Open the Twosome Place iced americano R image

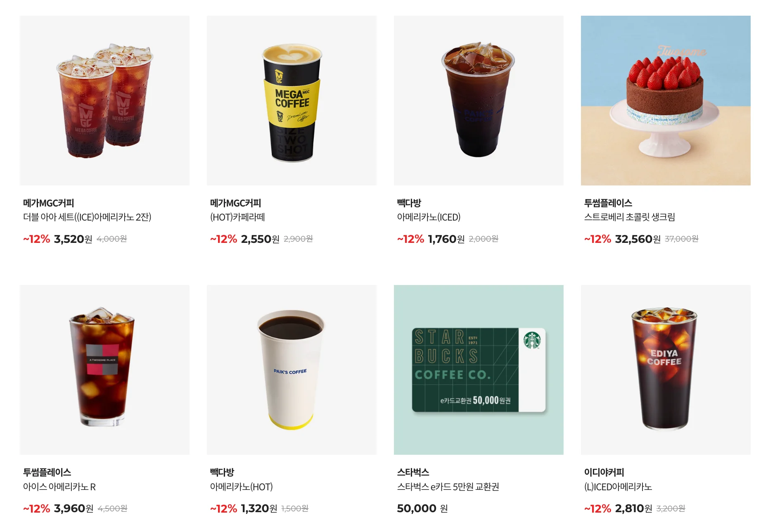(x=104, y=370)
